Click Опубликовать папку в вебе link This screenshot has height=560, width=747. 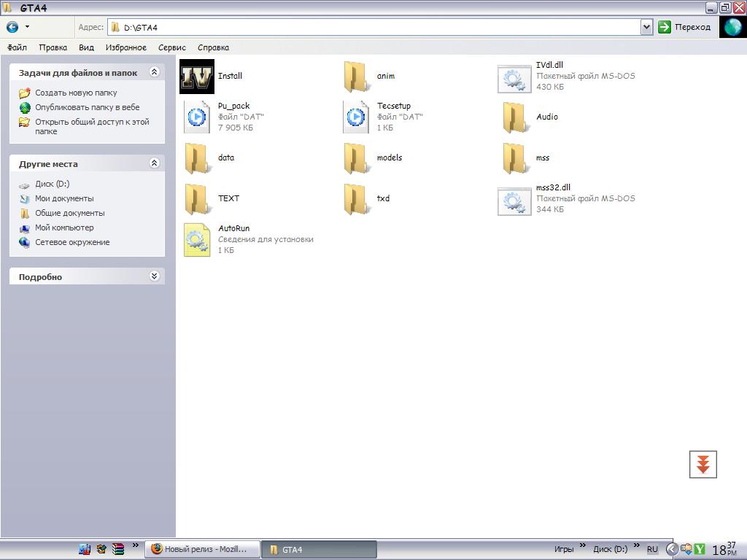coord(88,108)
